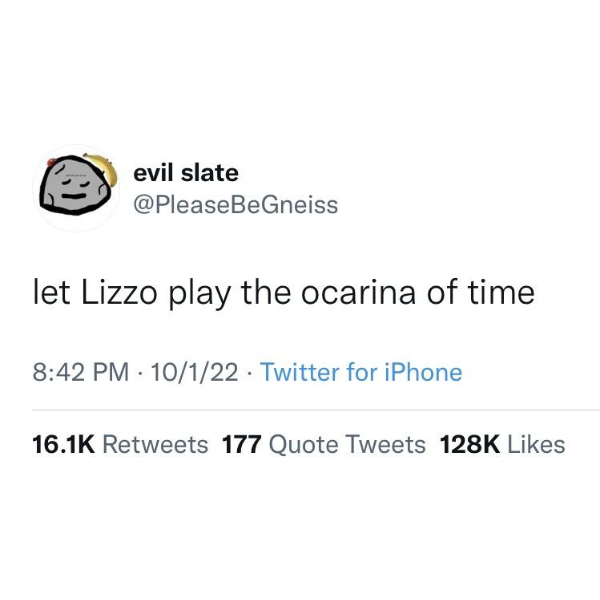
Task: Click the 177 quote tweet count
Action: click(242, 445)
